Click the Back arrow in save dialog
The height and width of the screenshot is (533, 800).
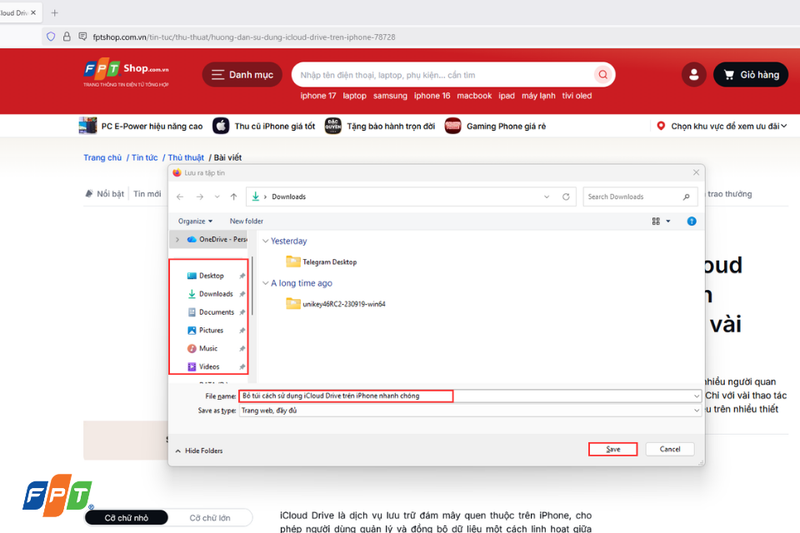click(x=180, y=196)
